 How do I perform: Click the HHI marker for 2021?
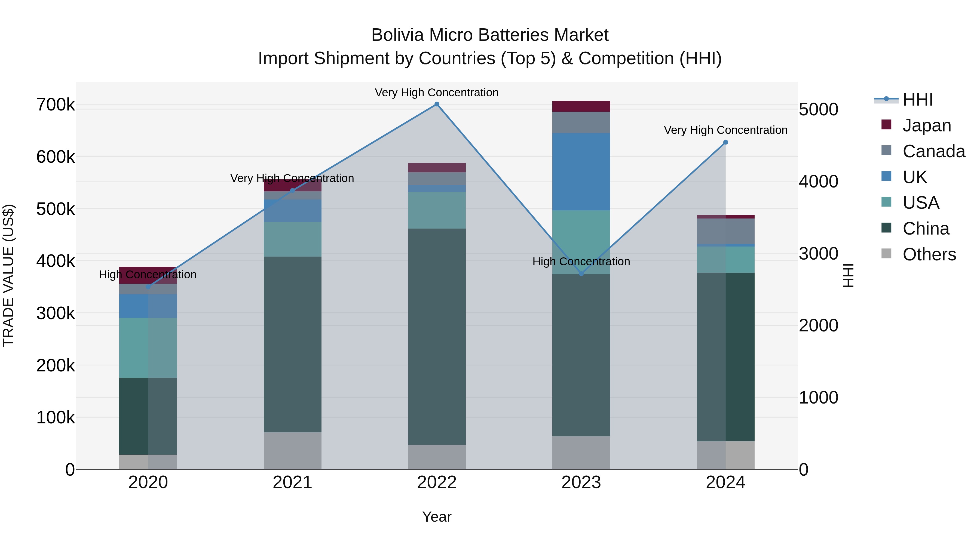coord(293,190)
